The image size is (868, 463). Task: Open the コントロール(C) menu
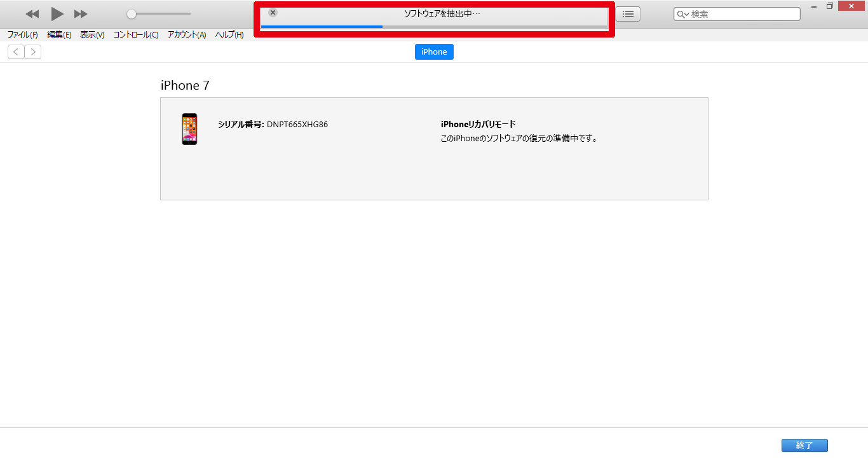point(136,35)
